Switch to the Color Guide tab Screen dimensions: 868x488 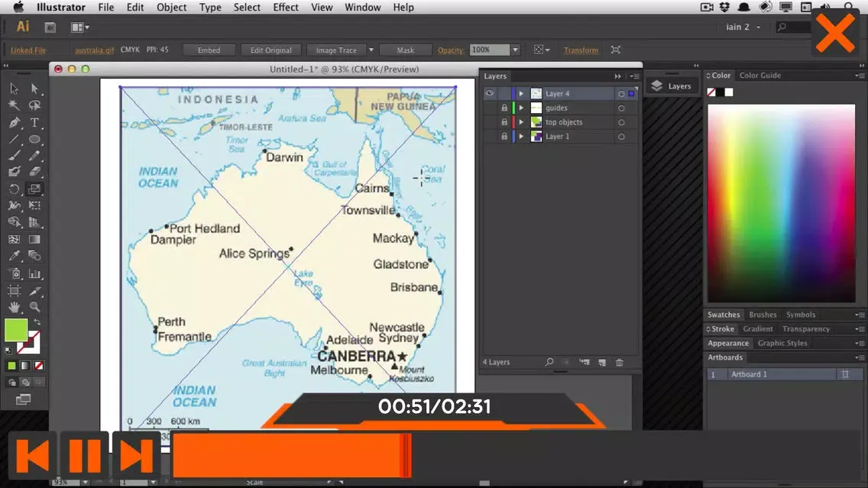[x=760, y=76]
